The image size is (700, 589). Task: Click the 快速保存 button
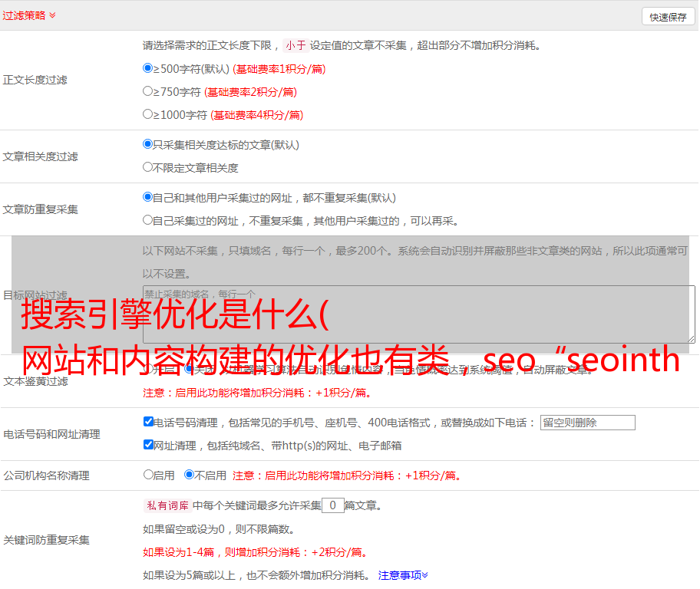(668, 17)
